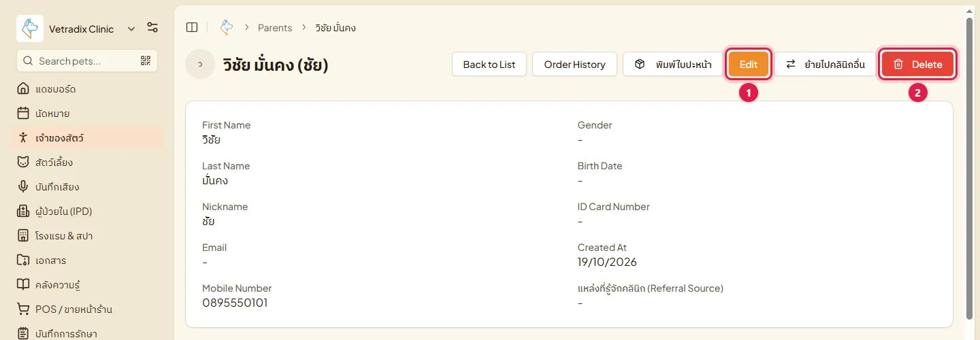Screen dimensions: 980x340
Task: Open สัตว์เลี้ยง cat icon
Action: coord(23,163)
